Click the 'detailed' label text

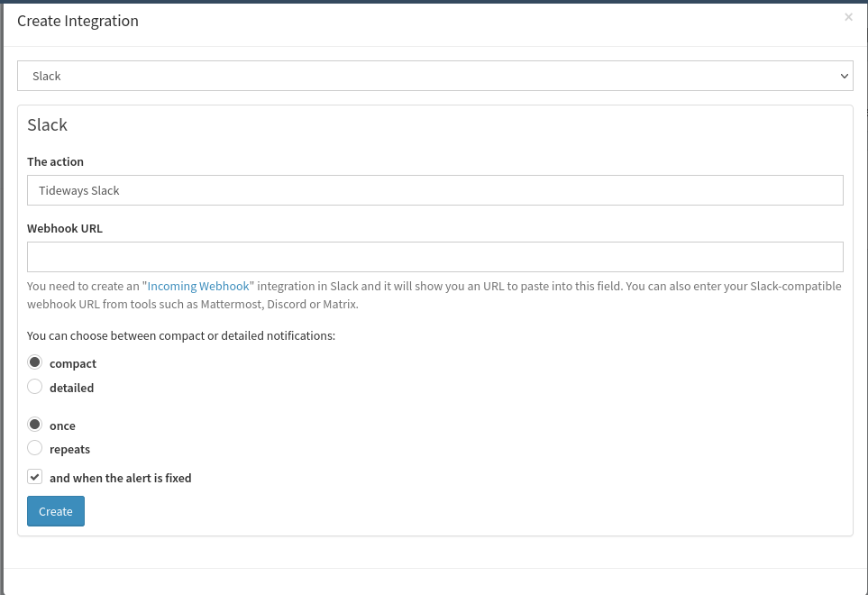pos(72,388)
